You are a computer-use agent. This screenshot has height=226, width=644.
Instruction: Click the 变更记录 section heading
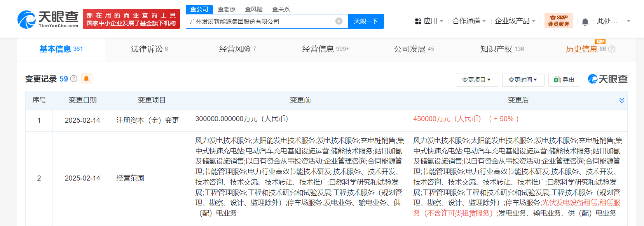coord(41,79)
